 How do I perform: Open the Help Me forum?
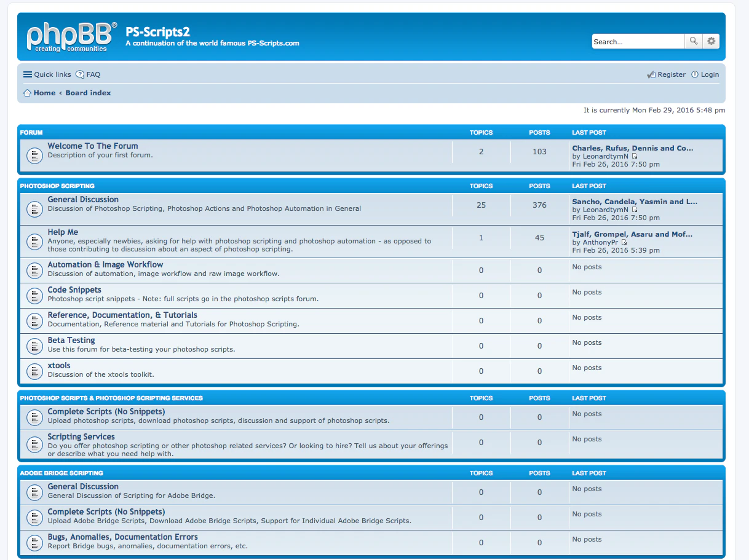pyautogui.click(x=63, y=232)
